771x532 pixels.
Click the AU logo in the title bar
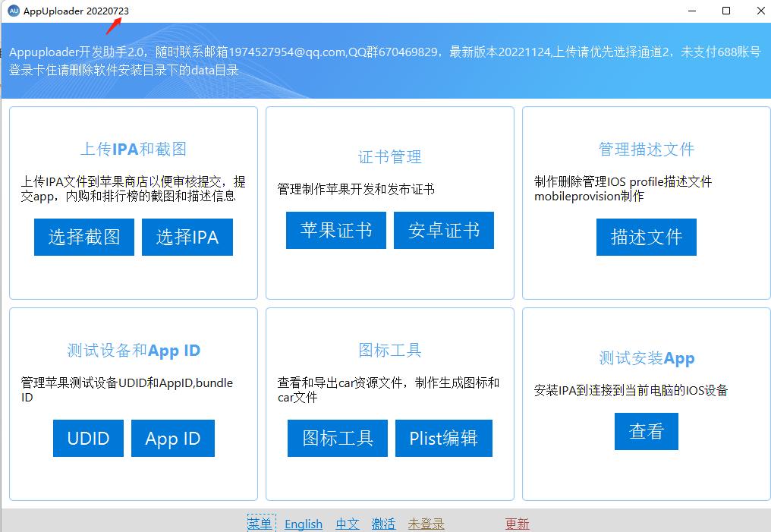tap(14, 11)
